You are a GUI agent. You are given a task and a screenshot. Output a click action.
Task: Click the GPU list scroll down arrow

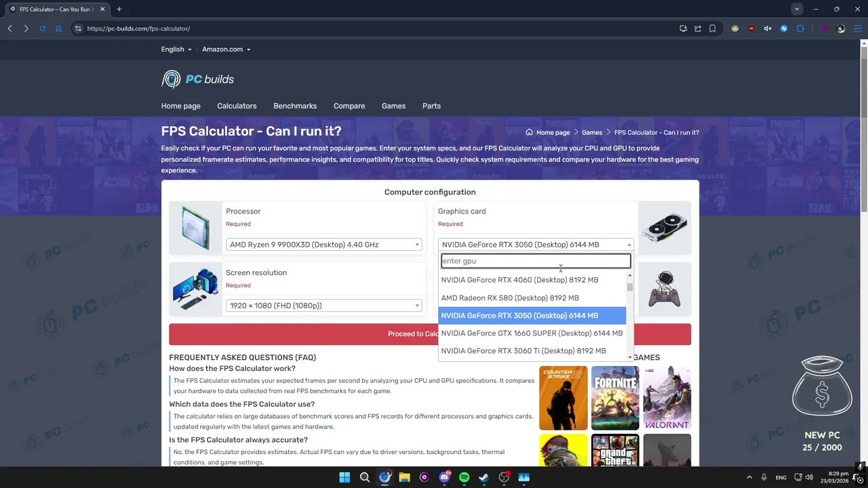click(x=630, y=357)
